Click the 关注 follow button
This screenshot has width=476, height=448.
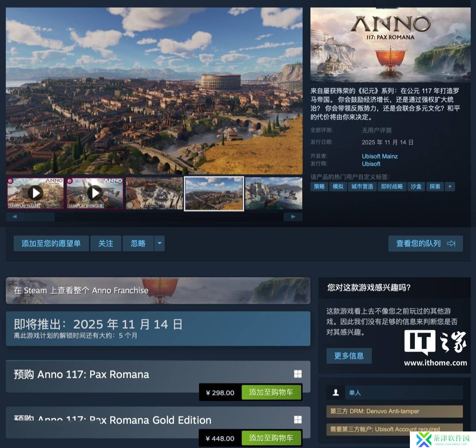point(106,244)
